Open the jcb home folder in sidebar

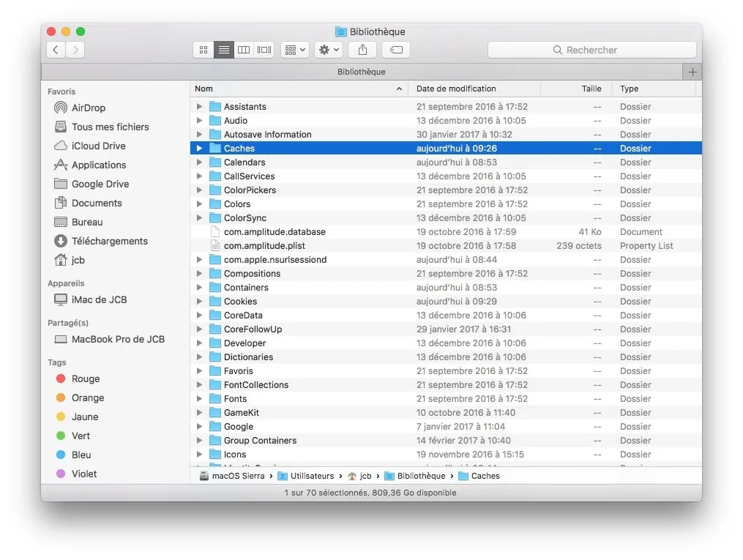(70, 260)
